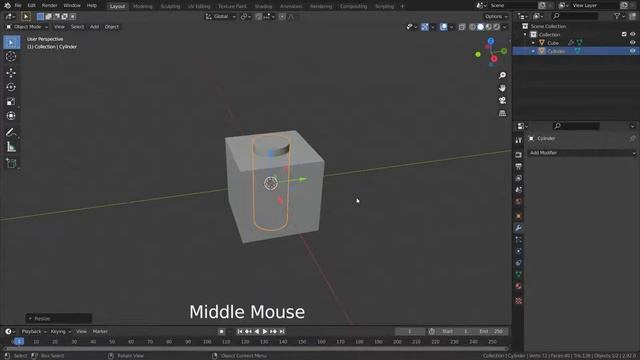Open the Edit menu

[x=31, y=6]
